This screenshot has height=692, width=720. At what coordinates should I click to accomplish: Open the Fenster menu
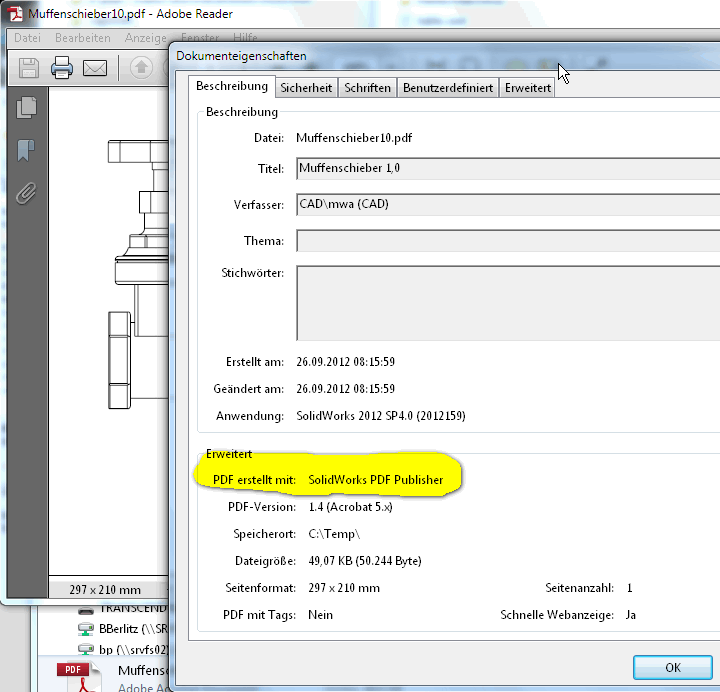pos(200,37)
